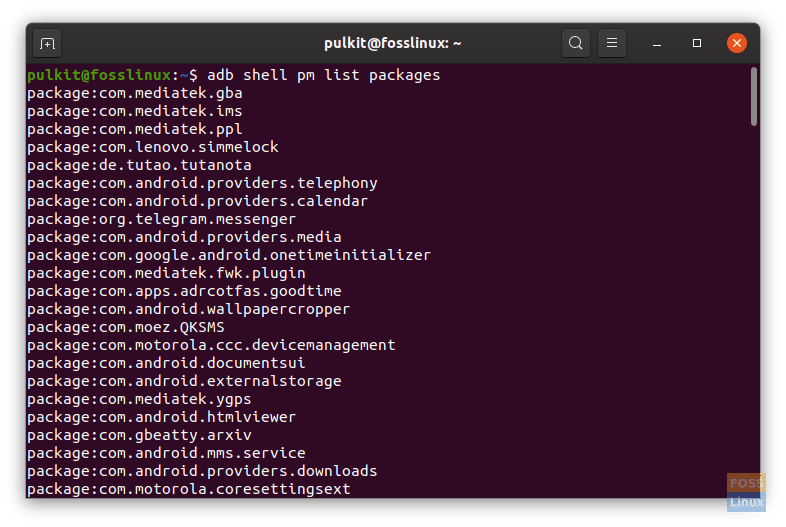Viewport: 786px width, 527px height.
Task: Minimize the terminal window
Action: pos(657,44)
